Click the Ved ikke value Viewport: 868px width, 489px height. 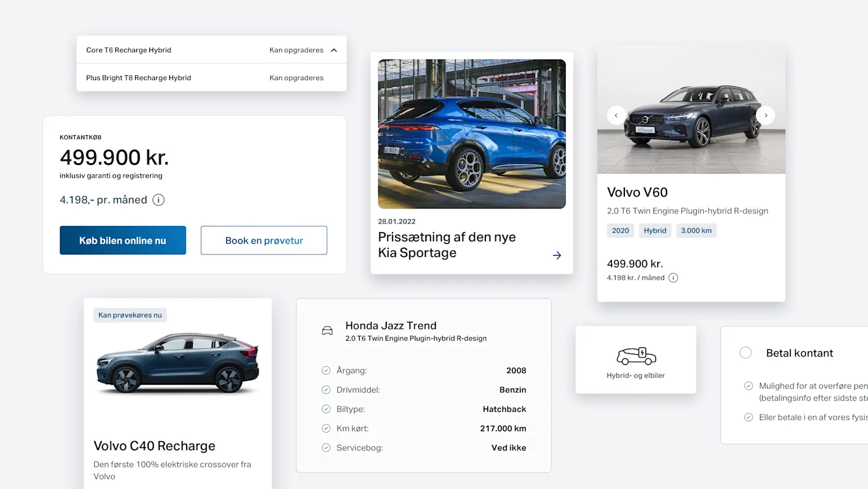(x=509, y=447)
